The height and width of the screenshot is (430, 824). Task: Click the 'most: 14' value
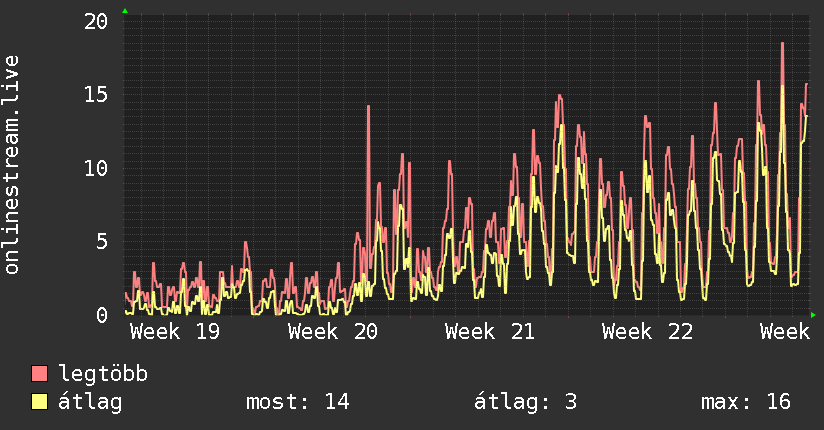point(297,402)
